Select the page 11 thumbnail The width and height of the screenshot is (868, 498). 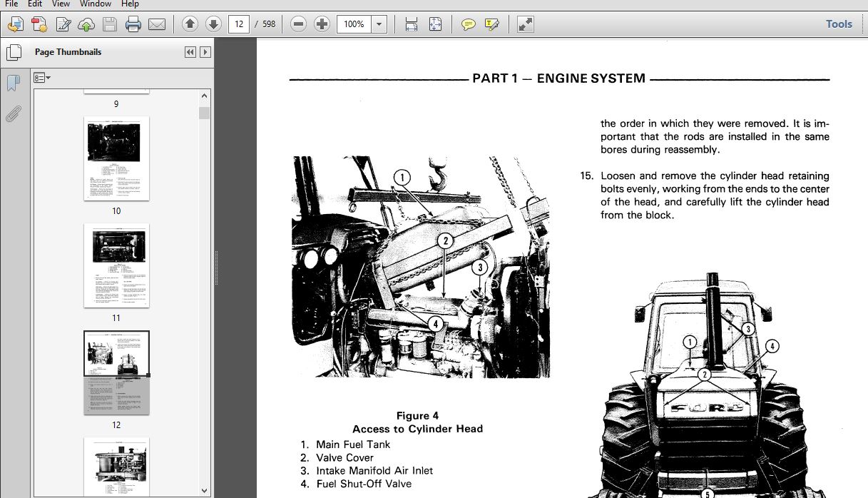(x=117, y=265)
